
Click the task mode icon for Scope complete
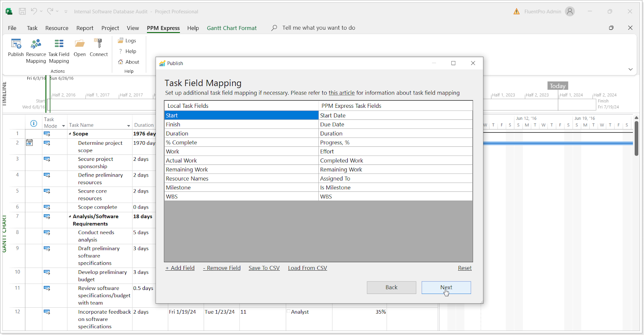(47, 207)
